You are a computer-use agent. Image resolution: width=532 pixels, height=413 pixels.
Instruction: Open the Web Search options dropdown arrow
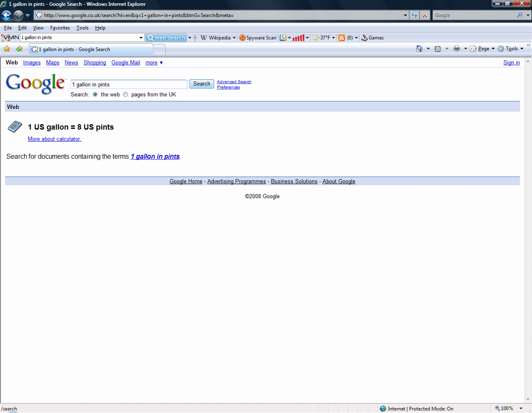point(190,38)
